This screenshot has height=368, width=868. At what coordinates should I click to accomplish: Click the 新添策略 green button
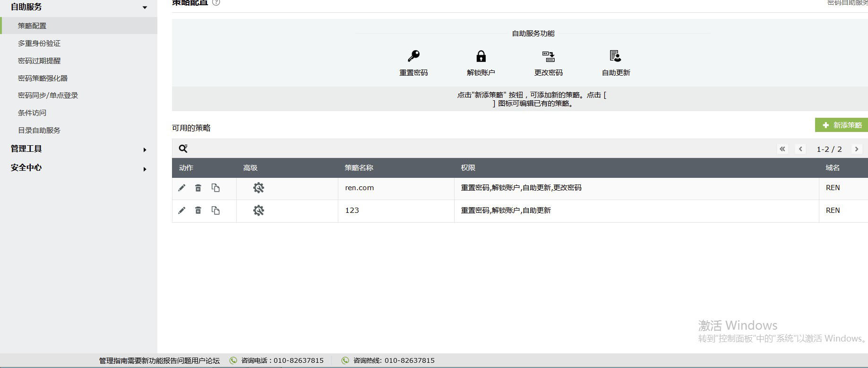tap(842, 125)
